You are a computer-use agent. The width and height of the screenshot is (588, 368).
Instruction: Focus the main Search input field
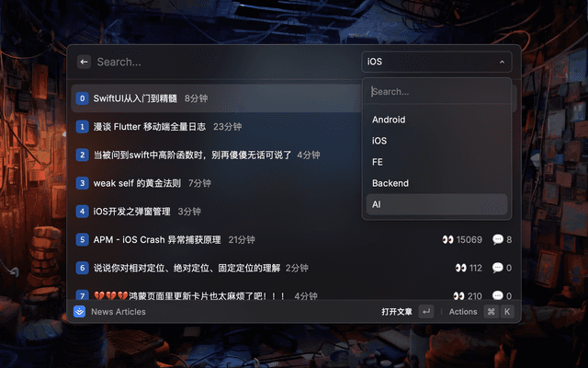(225, 62)
